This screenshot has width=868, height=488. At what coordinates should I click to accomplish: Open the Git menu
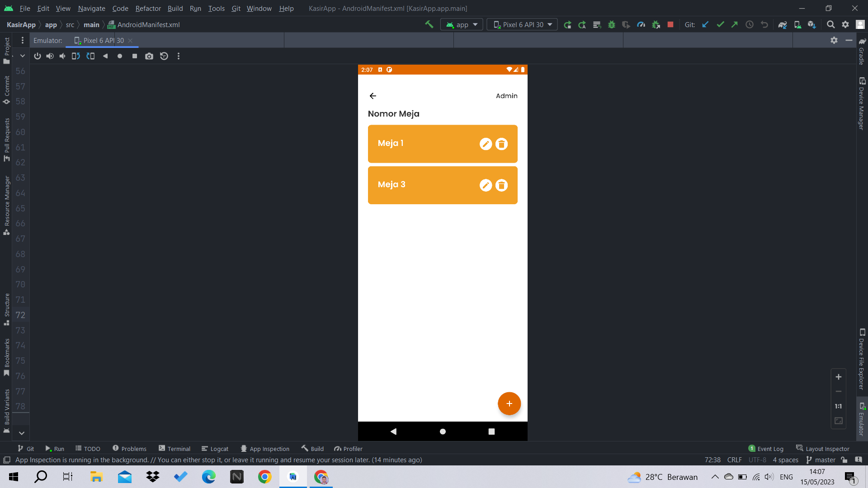click(x=236, y=8)
